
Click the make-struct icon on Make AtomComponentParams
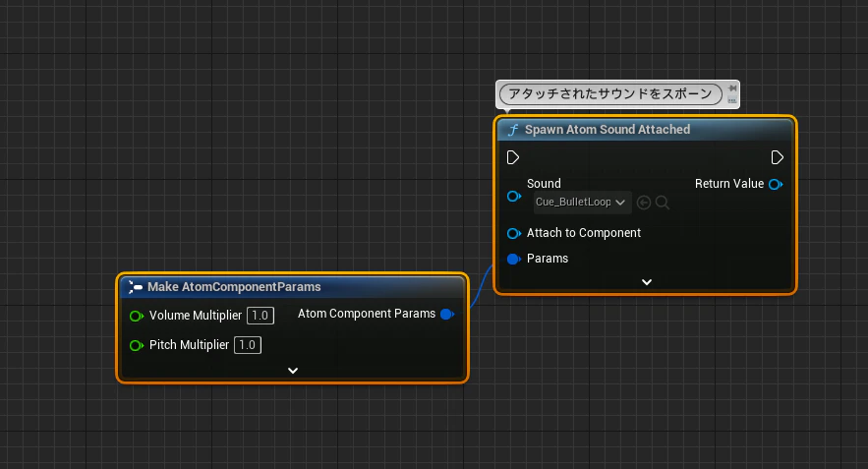135,287
